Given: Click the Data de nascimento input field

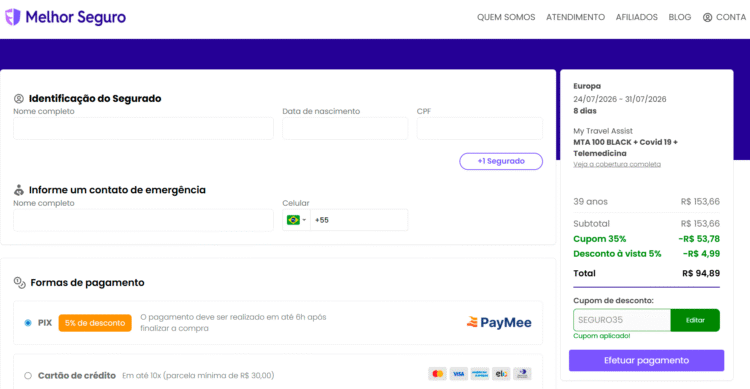Looking at the screenshot, I should 345,129.
